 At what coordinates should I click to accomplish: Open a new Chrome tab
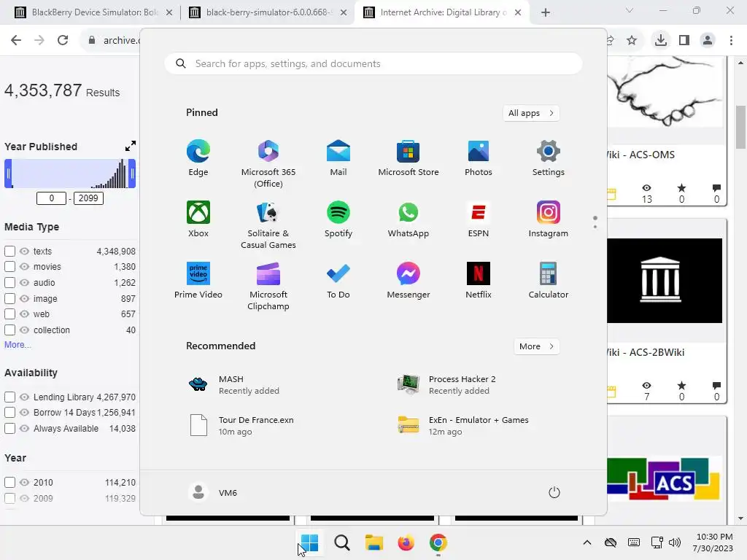coord(546,12)
